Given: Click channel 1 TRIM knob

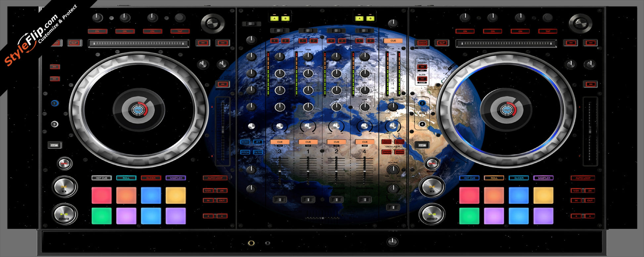Looking at the screenshot, I should (x=308, y=56).
